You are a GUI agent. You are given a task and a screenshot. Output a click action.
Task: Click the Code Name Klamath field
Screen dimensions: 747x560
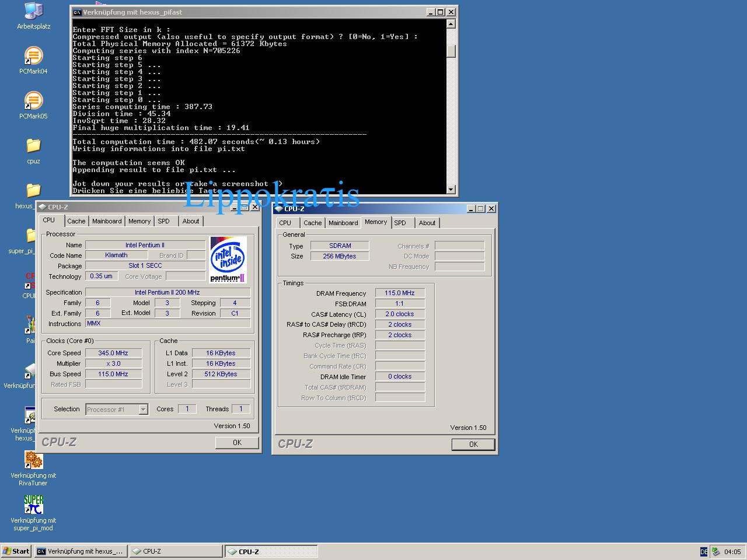point(116,255)
